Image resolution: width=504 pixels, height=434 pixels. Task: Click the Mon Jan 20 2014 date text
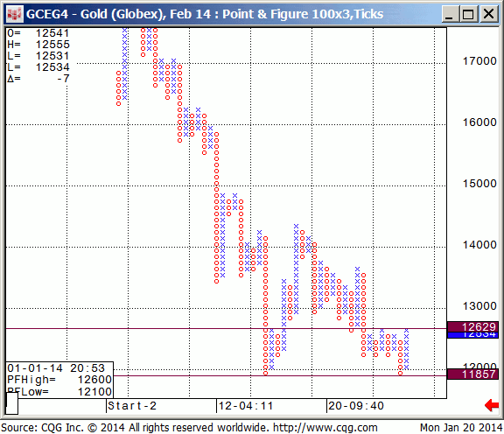click(461, 428)
